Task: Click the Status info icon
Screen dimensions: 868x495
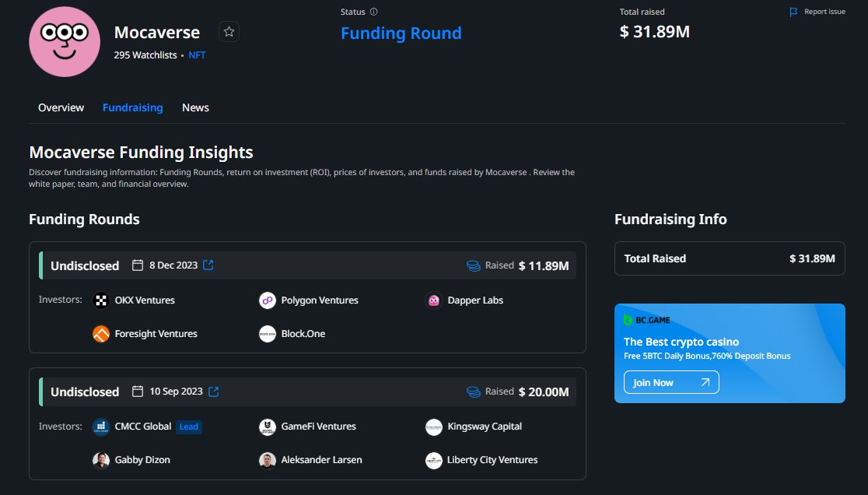Action: point(373,12)
